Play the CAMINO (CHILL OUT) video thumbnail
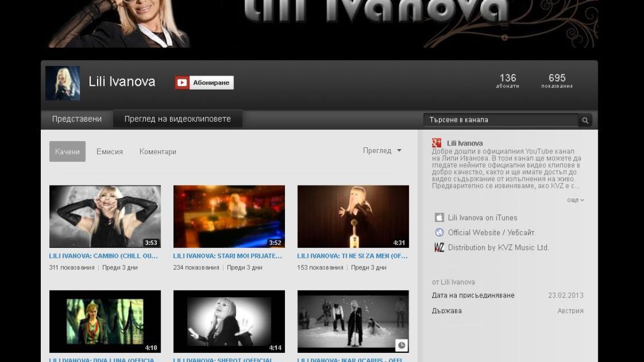This screenshot has width=644, height=362. click(105, 217)
